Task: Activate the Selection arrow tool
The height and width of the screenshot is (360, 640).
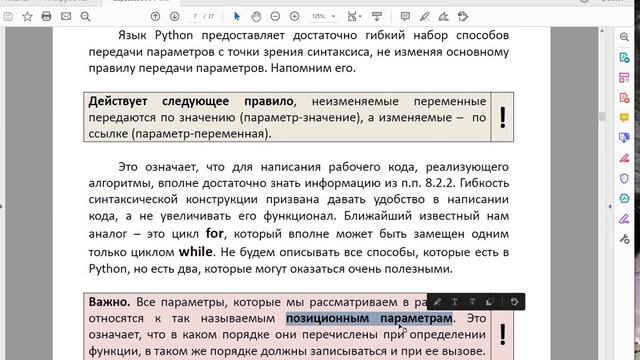Action: (237, 16)
